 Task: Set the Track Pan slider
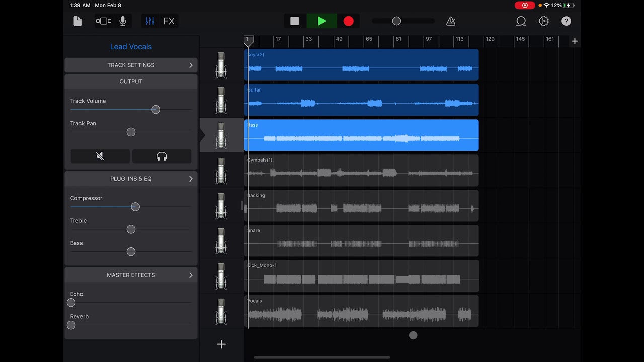click(x=131, y=132)
